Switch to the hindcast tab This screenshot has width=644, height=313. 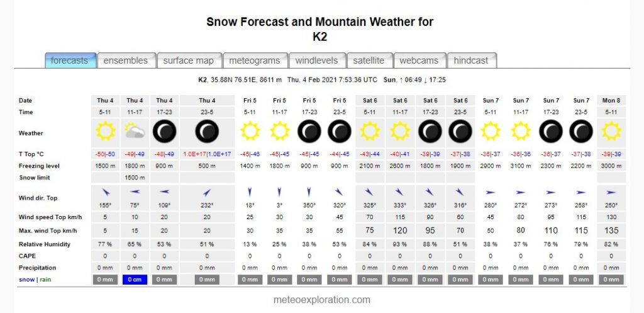[471, 60]
